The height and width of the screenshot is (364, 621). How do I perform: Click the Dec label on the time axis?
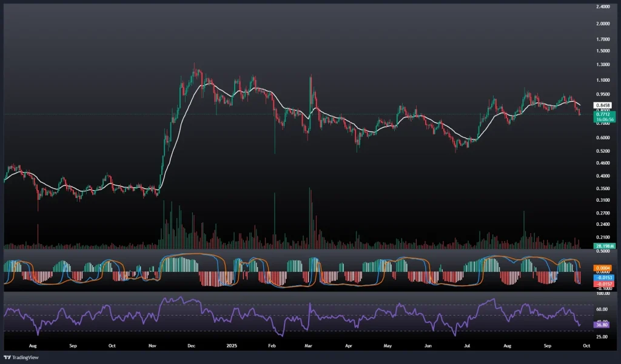pos(192,346)
